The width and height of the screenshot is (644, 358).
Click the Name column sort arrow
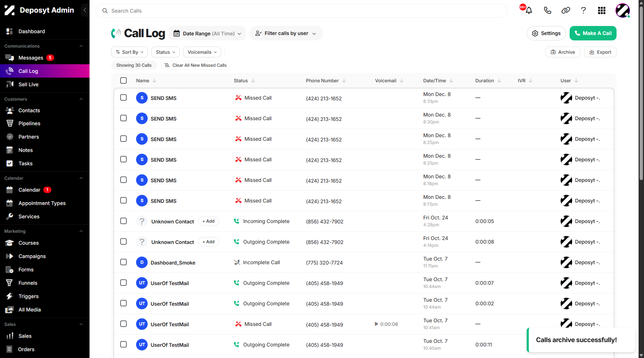tap(155, 80)
